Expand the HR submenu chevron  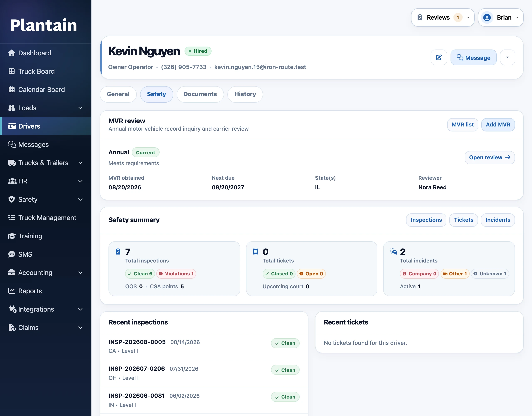[80, 181]
